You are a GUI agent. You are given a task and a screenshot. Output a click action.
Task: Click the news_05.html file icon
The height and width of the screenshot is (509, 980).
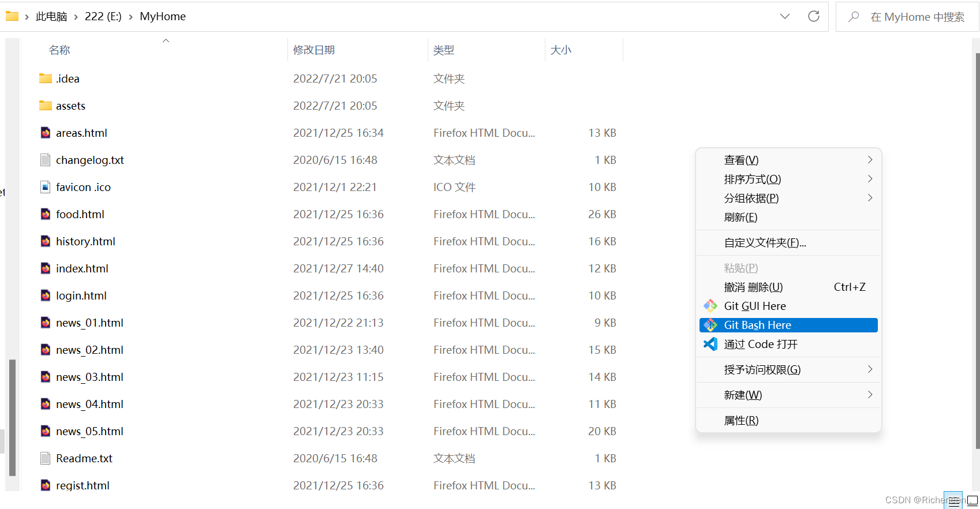point(46,431)
